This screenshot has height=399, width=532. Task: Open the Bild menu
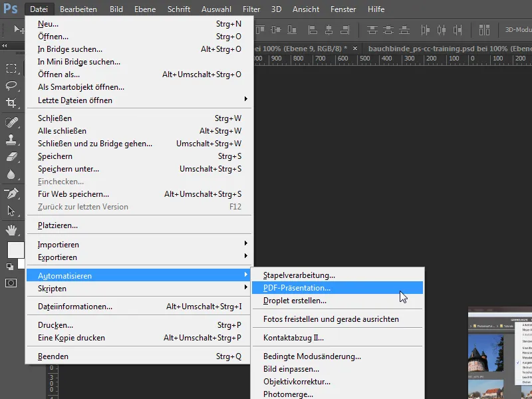pyautogui.click(x=116, y=9)
